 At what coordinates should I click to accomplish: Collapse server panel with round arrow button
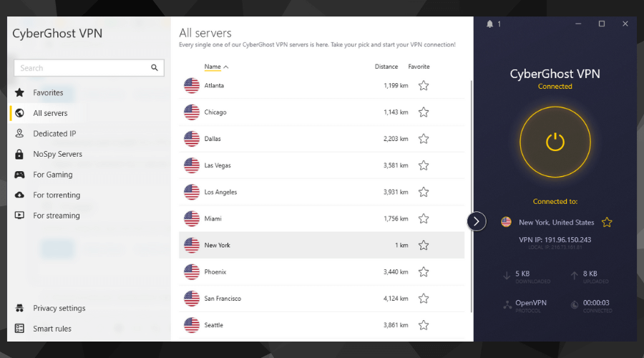coord(477,221)
